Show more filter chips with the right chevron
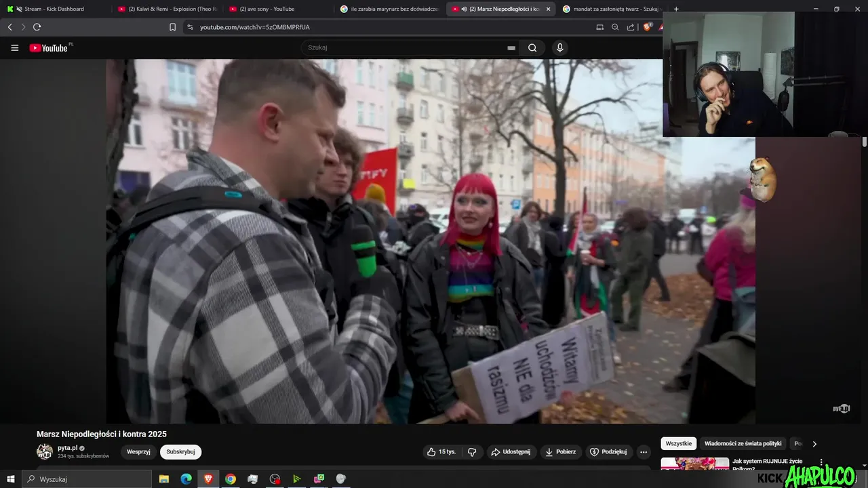 (x=814, y=444)
